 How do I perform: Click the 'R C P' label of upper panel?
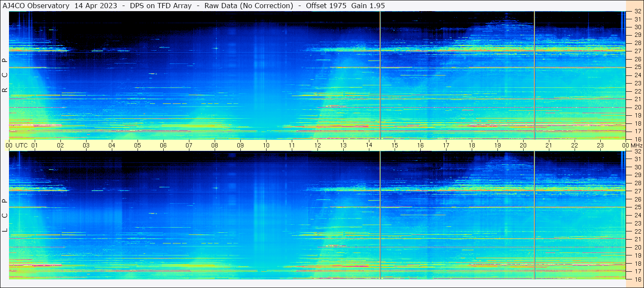(5, 75)
